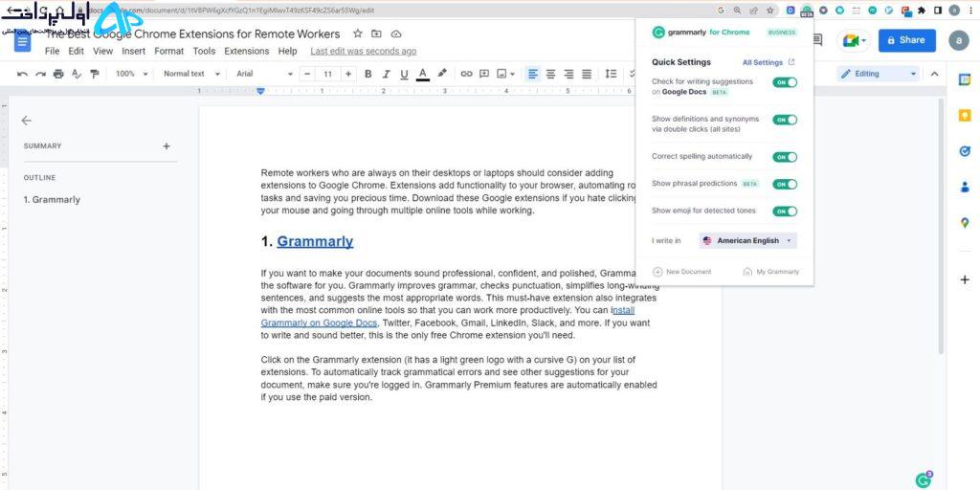
Task: Center align the text
Action: (x=550, y=74)
